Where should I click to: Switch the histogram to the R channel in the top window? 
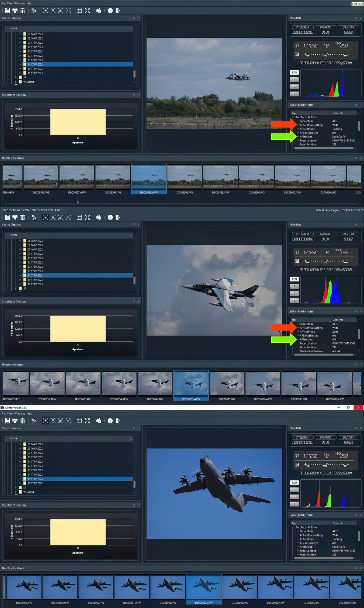(294, 80)
